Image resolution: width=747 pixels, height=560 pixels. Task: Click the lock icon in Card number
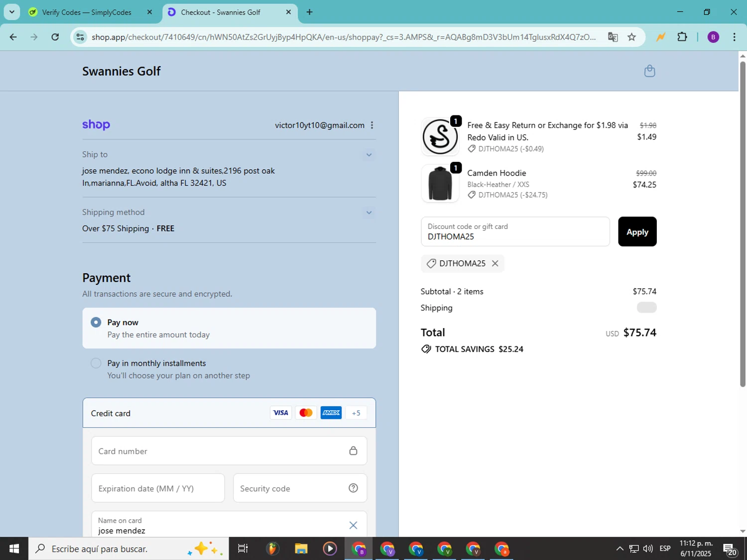pyautogui.click(x=353, y=450)
